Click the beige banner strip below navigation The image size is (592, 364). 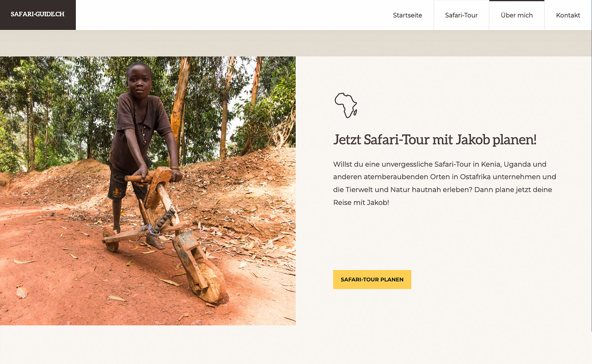click(x=296, y=43)
